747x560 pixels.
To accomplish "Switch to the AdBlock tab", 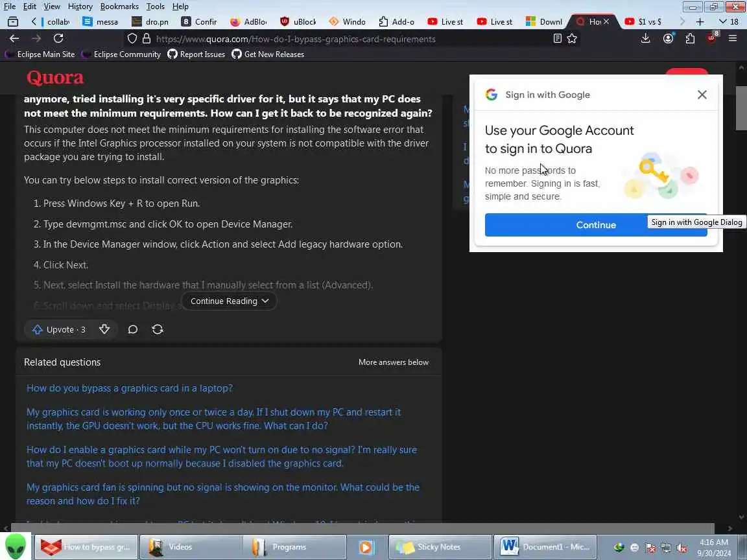I will point(249,21).
